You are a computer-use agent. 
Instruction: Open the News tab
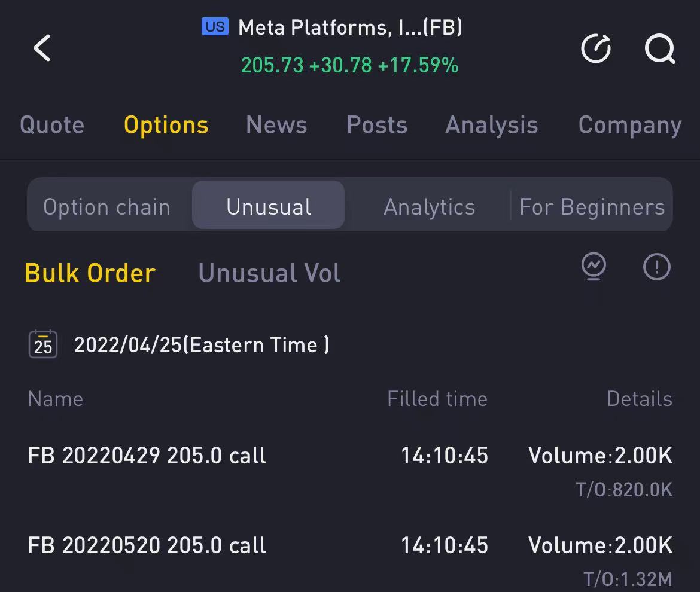coord(276,125)
